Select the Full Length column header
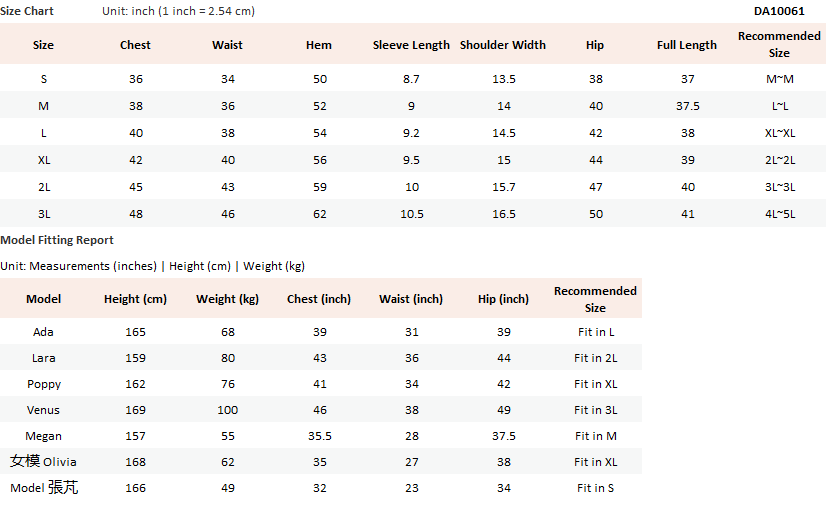This screenshot has width=830, height=507. pos(687,45)
